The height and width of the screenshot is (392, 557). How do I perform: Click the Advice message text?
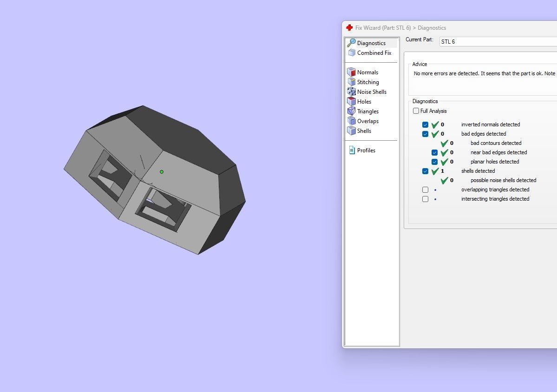485,73
